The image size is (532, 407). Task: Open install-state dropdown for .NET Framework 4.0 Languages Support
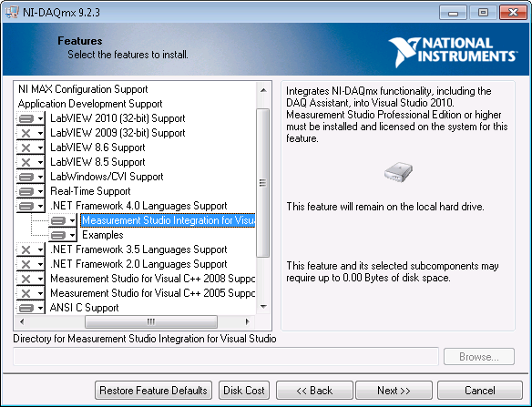click(30, 206)
